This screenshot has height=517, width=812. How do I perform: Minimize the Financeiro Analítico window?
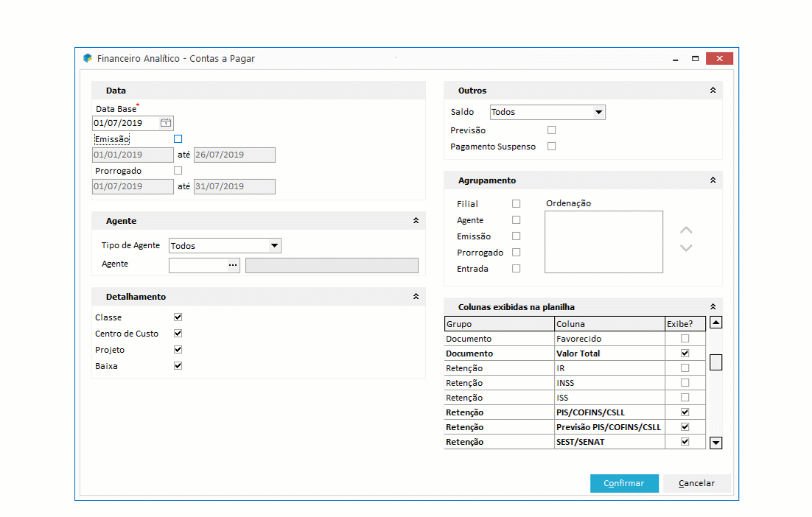pos(675,59)
